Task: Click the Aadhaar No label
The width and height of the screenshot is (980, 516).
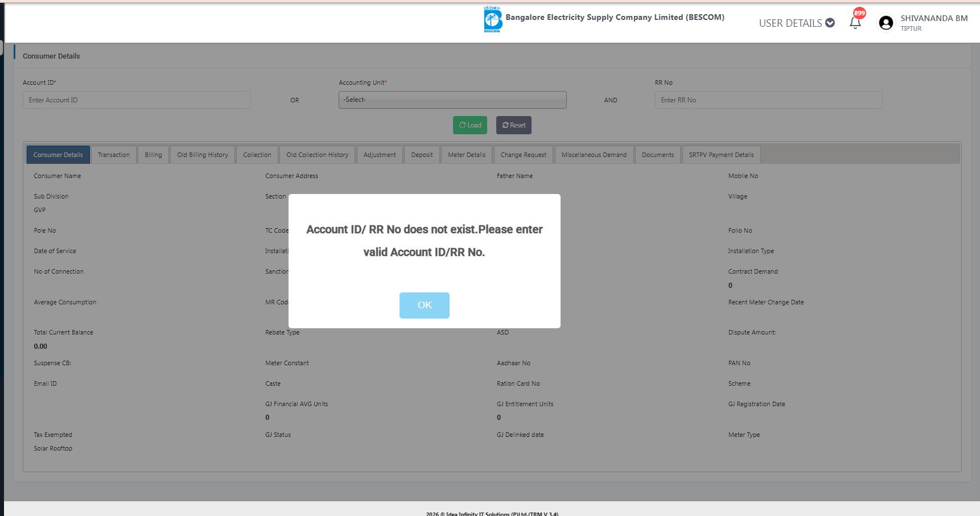Action: click(x=513, y=363)
